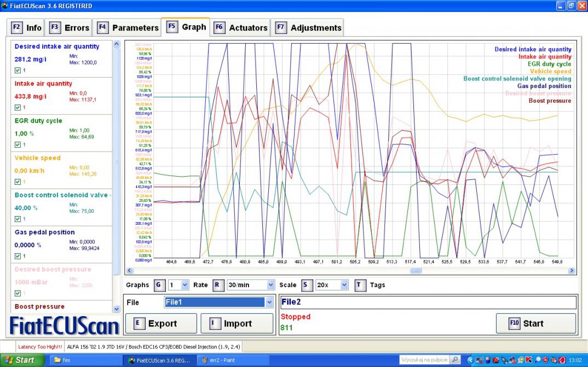The height and width of the screenshot is (367, 588).
Task: Click the ALFA 156 ECU description in the status bar
Action: 154,347
